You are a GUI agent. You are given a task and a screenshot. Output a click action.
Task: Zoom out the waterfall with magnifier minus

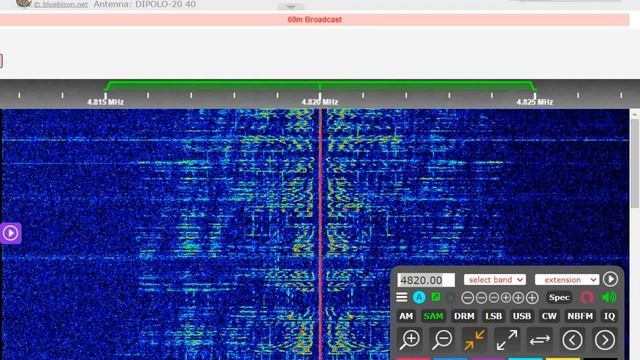442,340
